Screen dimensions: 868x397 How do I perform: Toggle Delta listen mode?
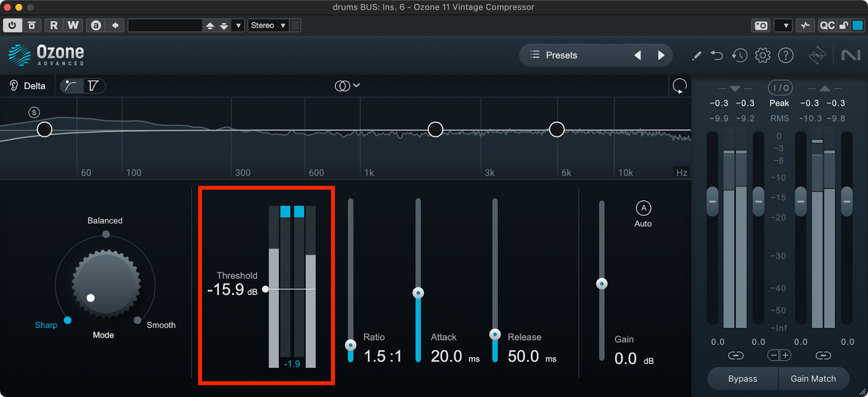click(28, 86)
